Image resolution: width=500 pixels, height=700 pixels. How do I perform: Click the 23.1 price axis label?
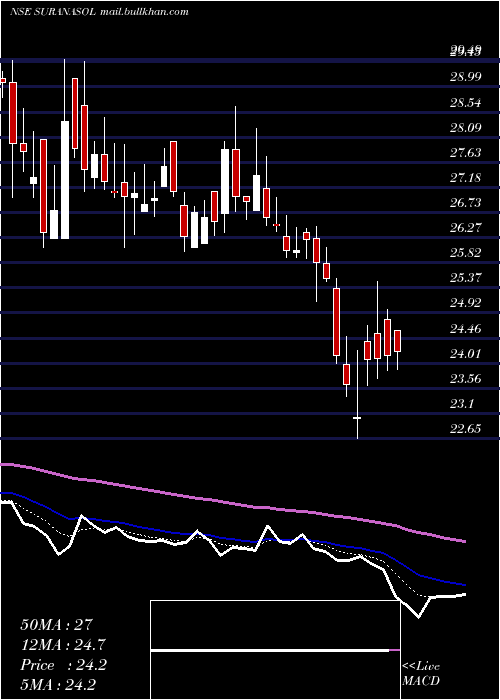[x=462, y=404]
